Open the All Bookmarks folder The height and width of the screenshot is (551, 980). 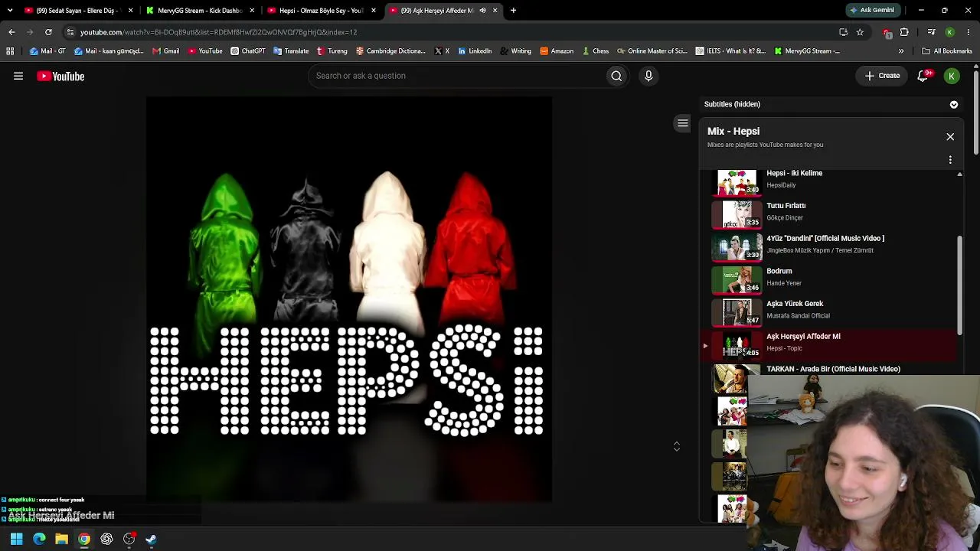click(x=947, y=51)
